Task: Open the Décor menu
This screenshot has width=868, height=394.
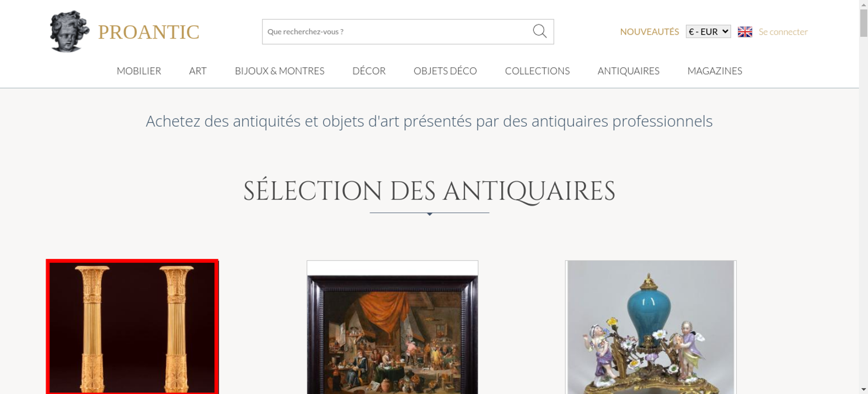Action: [369, 71]
